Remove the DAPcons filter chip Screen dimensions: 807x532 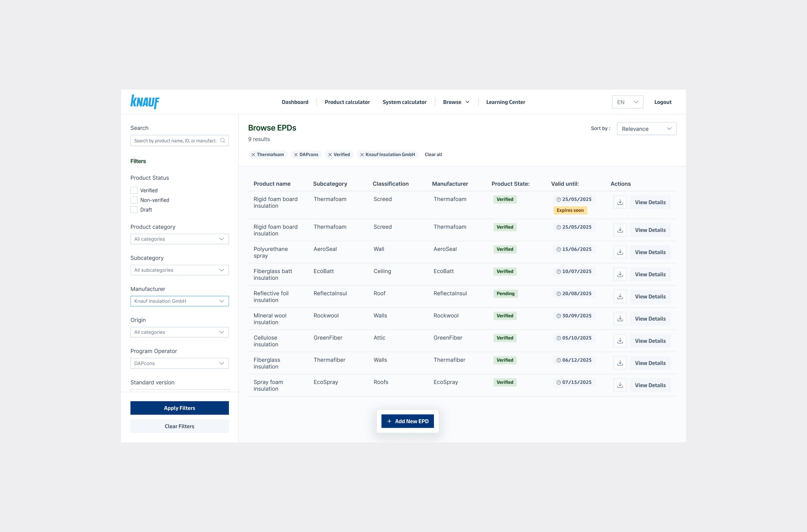point(296,155)
